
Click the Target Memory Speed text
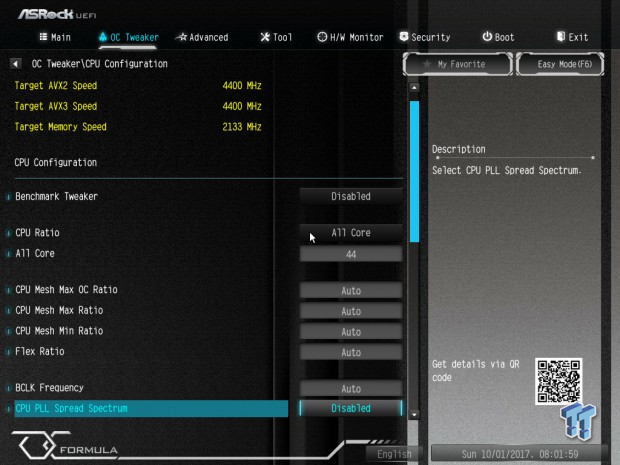click(60, 127)
